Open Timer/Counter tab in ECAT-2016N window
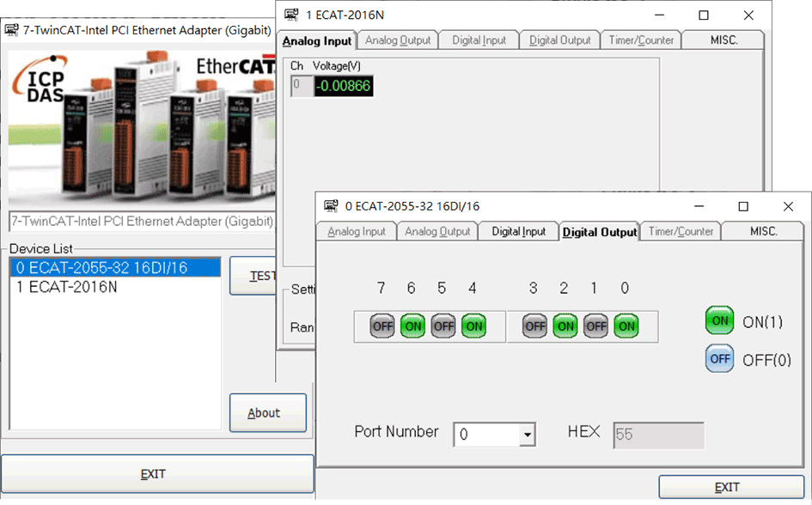 [x=641, y=40]
